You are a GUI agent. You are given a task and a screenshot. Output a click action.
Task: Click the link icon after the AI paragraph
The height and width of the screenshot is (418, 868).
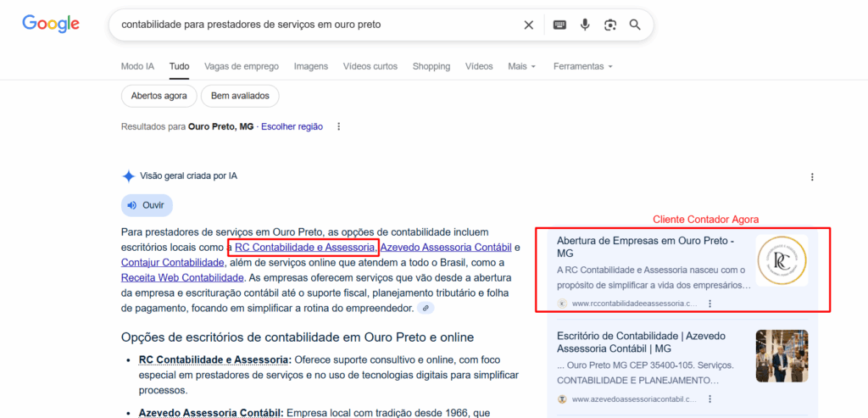(426, 308)
